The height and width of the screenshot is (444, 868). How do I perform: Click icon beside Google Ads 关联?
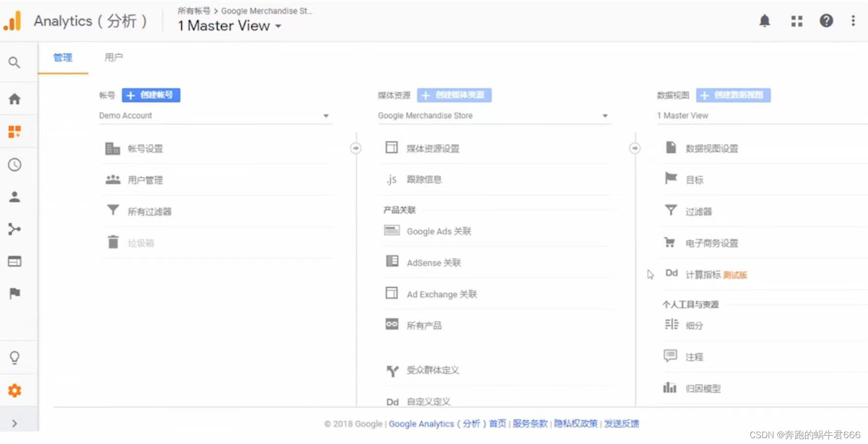[x=392, y=230]
